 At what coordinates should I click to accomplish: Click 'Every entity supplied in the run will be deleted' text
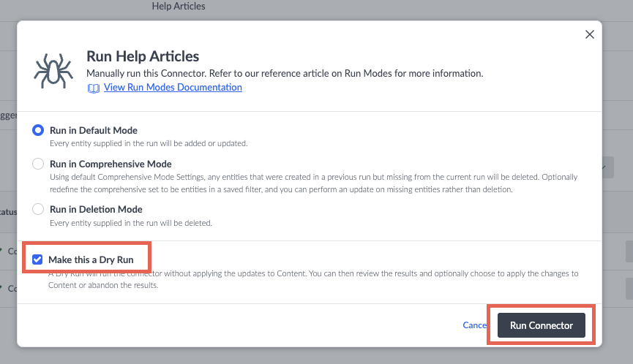(x=131, y=223)
